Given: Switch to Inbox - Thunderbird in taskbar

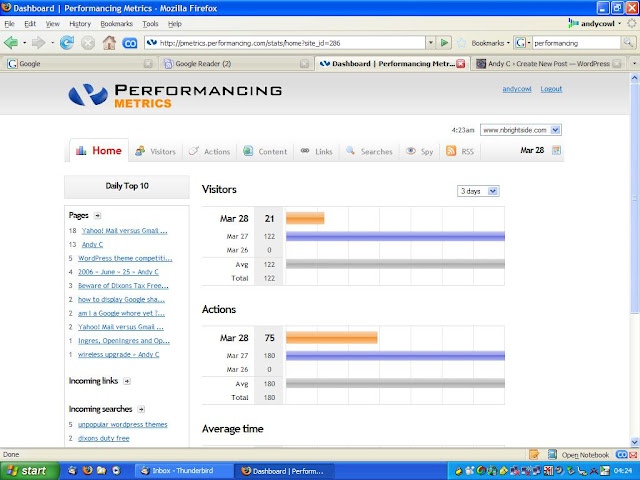Looking at the screenshot, I should [x=183, y=471].
